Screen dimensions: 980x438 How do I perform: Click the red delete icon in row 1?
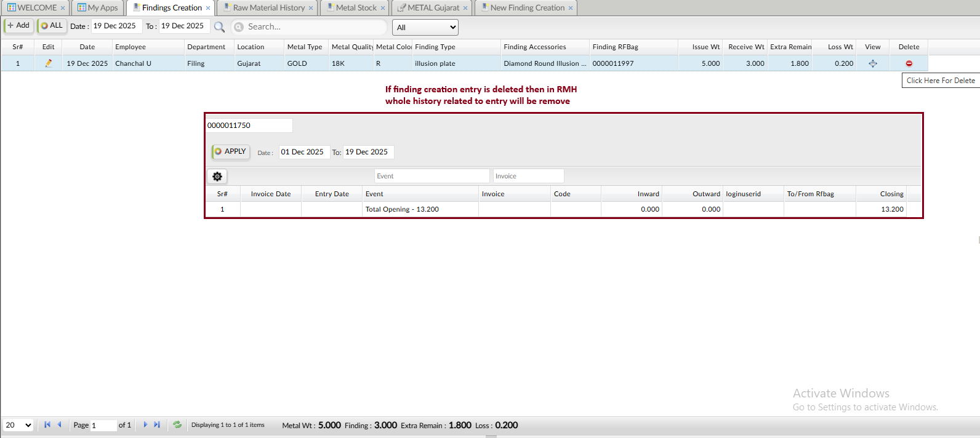point(909,63)
